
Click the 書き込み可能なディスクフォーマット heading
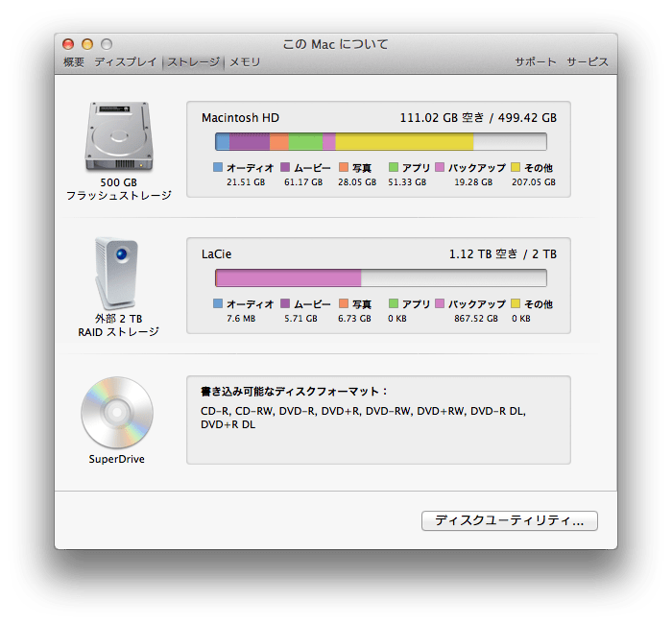click(x=294, y=392)
